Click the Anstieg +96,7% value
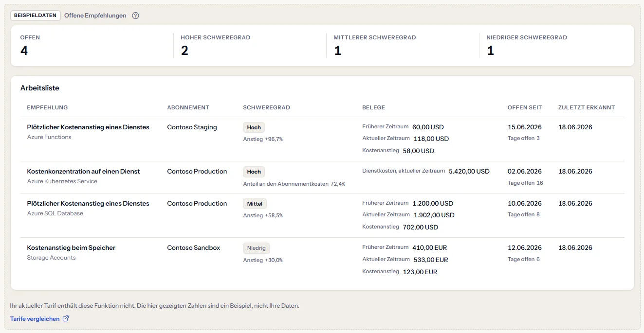 click(x=263, y=139)
